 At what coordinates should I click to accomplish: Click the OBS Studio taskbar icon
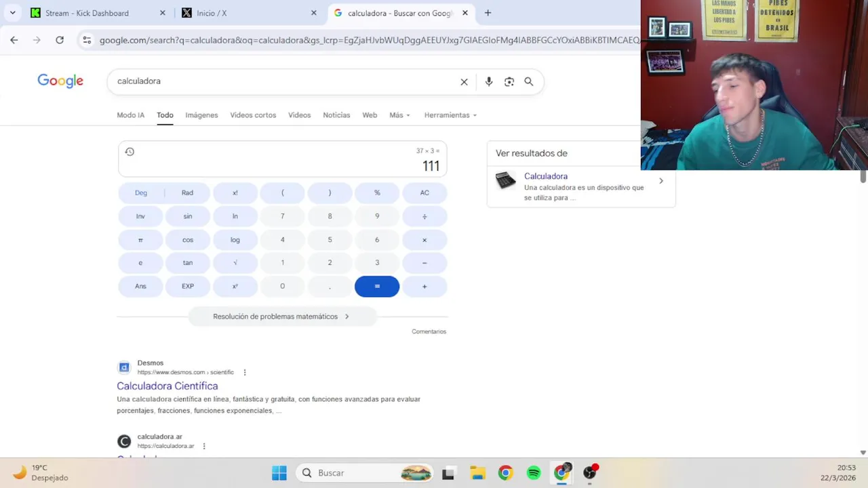590,472
